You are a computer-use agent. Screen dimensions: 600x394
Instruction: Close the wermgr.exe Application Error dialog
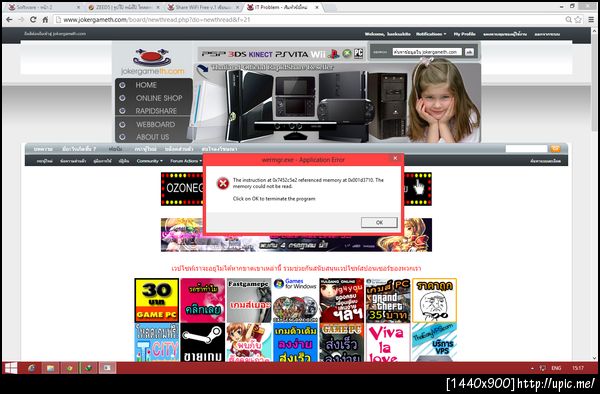coord(395,158)
